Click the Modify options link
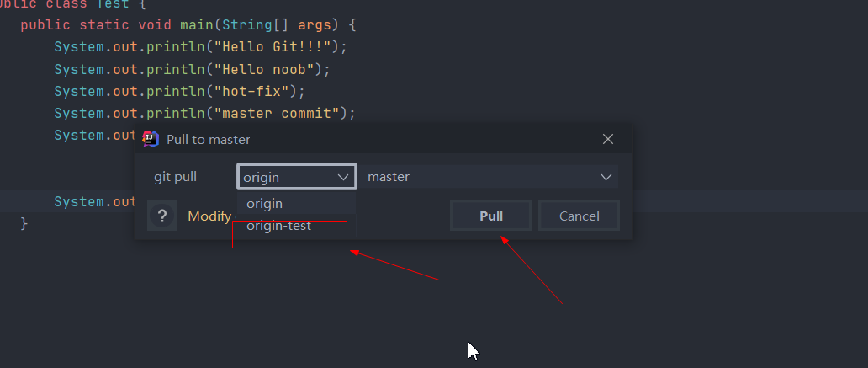The width and height of the screenshot is (868, 368). [x=212, y=216]
